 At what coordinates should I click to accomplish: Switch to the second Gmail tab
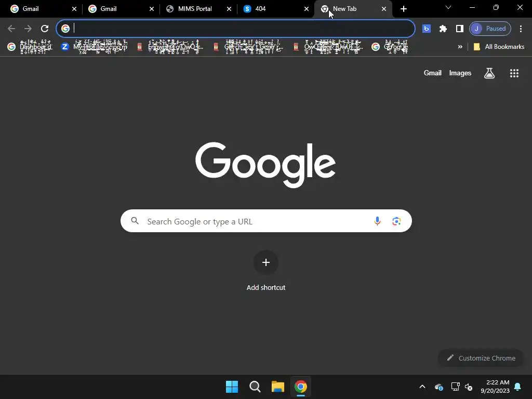(120, 9)
